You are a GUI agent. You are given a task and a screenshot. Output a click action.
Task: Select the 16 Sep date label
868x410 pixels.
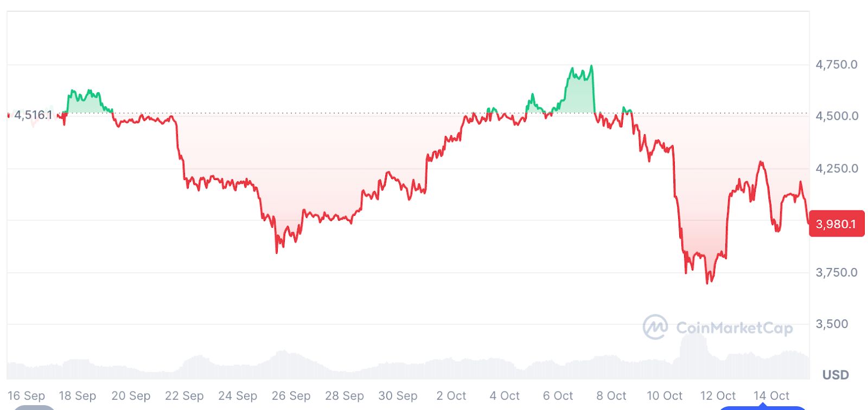[27, 396]
